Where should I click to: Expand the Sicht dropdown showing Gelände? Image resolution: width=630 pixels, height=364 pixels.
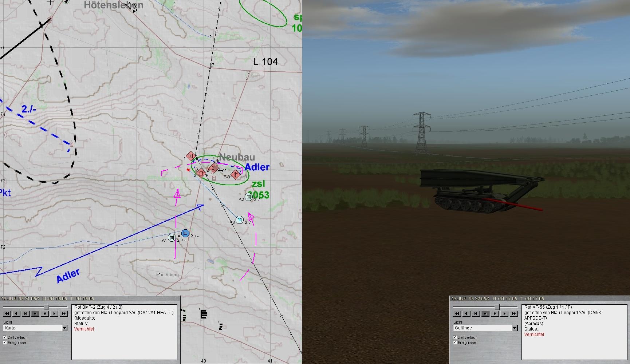point(515,328)
